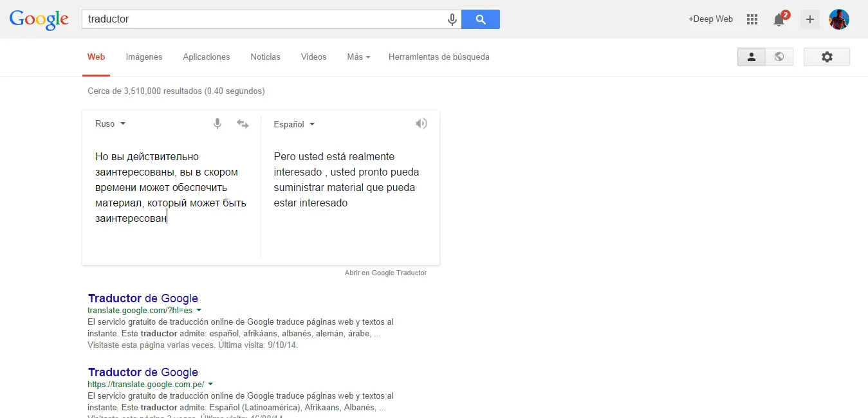Show private results with the person icon
The image size is (868, 418).
click(751, 57)
